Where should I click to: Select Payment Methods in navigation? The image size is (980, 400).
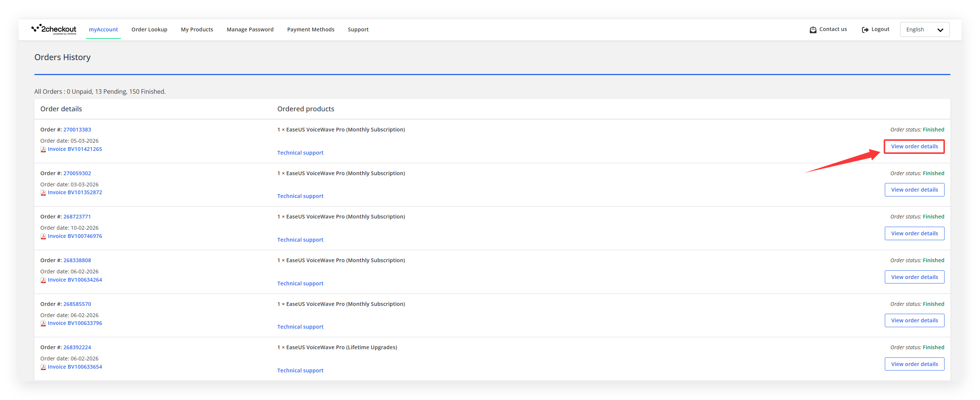pyautogui.click(x=311, y=30)
